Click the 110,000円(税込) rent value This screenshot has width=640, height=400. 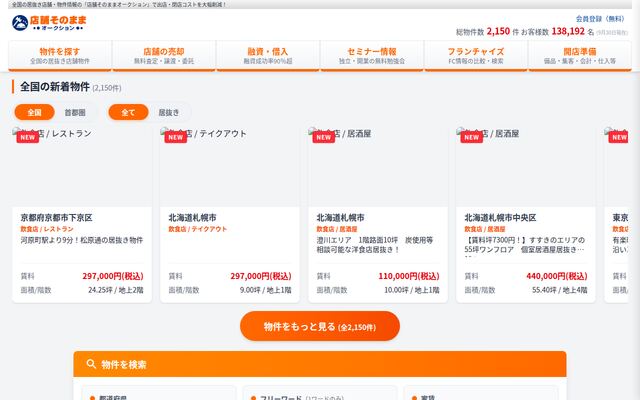409,276
